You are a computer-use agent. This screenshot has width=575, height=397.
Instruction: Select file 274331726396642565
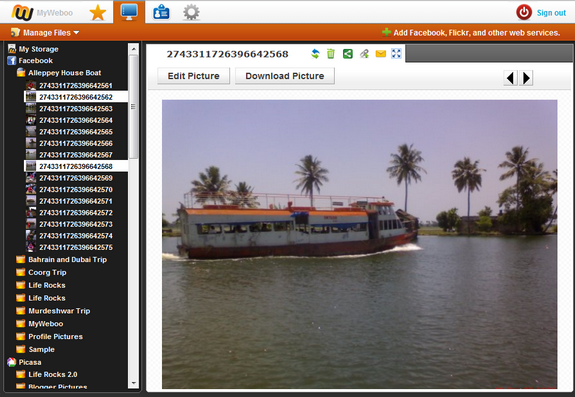click(x=76, y=132)
